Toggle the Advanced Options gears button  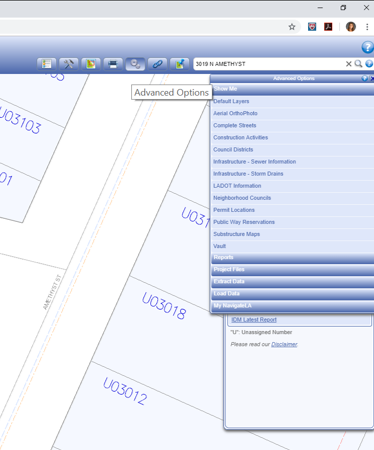(x=135, y=64)
